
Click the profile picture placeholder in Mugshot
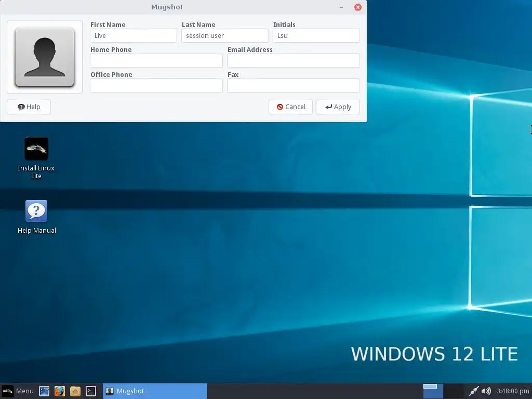click(45, 57)
